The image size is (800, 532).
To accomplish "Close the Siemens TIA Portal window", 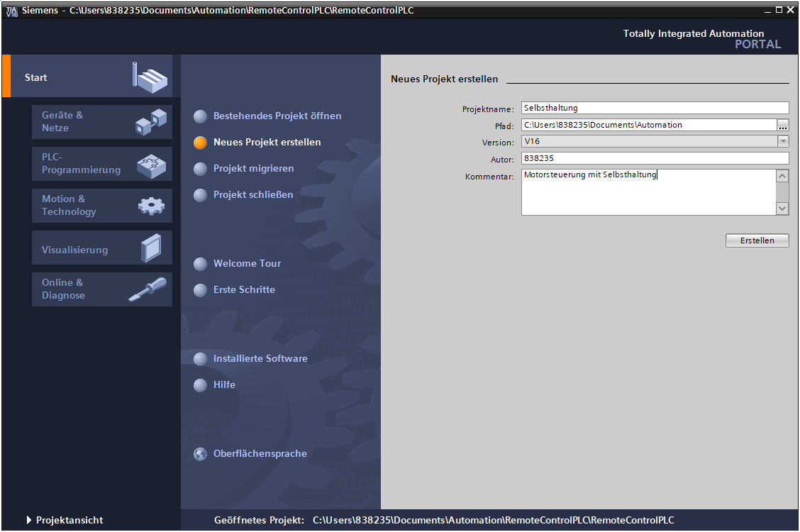I will [791, 10].
